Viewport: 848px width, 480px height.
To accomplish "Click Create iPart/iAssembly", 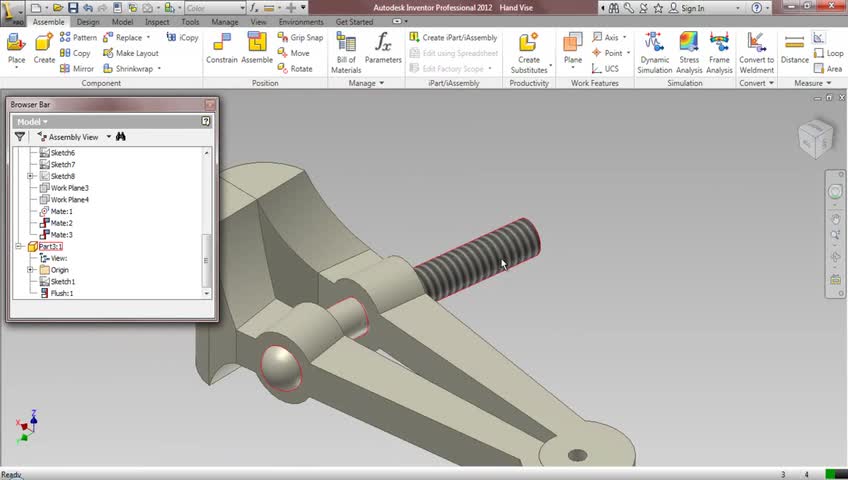I will [453, 37].
